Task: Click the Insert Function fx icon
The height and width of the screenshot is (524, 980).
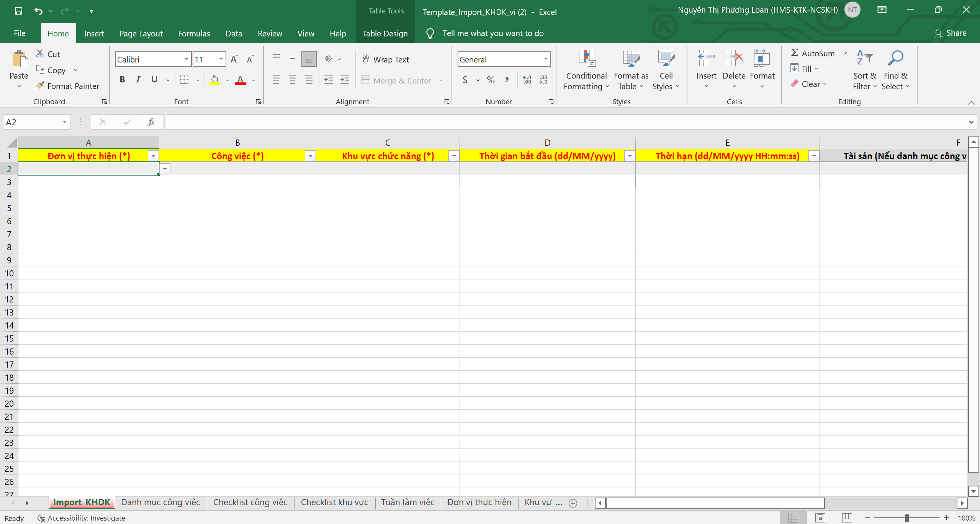Action: 151,122
